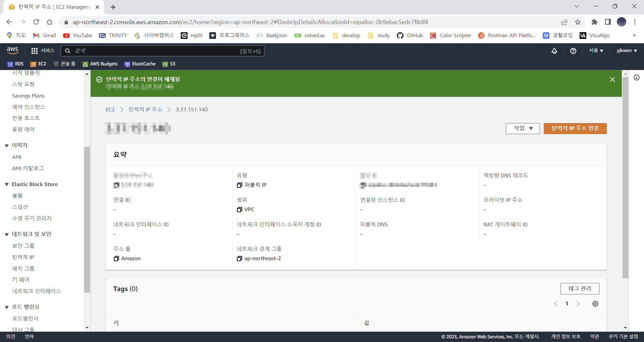
Task: Open the help question mark icon
Action: pyautogui.click(x=573, y=51)
